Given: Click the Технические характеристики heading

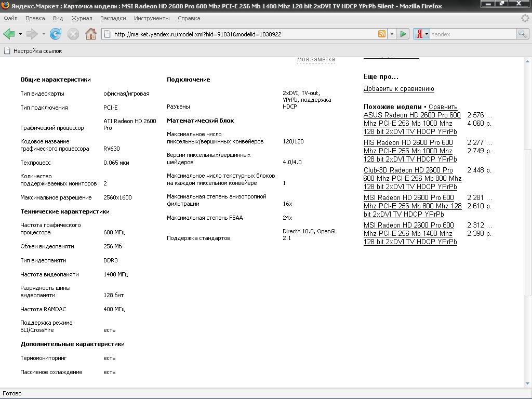Looking at the screenshot, I should [65, 211].
